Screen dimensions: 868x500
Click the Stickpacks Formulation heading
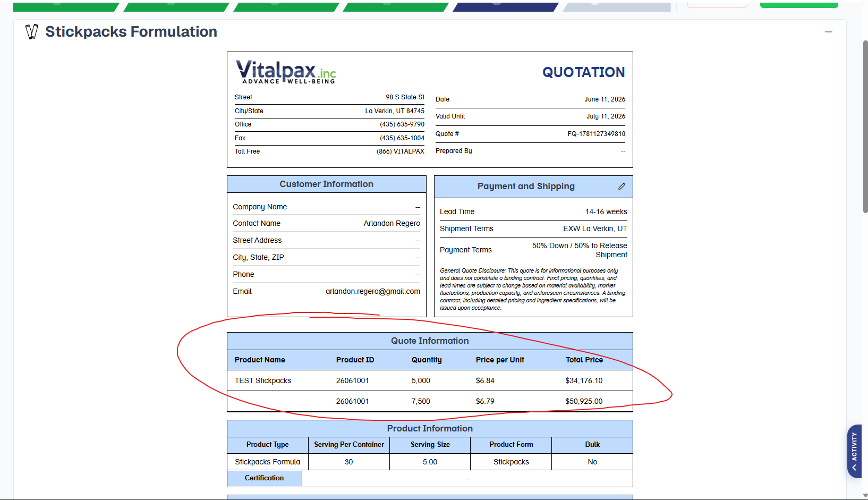tap(131, 32)
